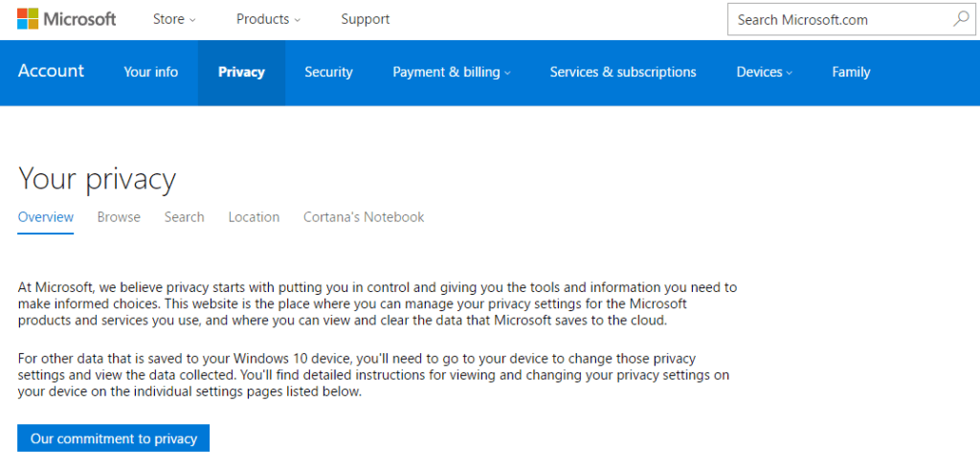Open the Family section
The height and width of the screenshot is (469, 980).
tap(851, 73)
